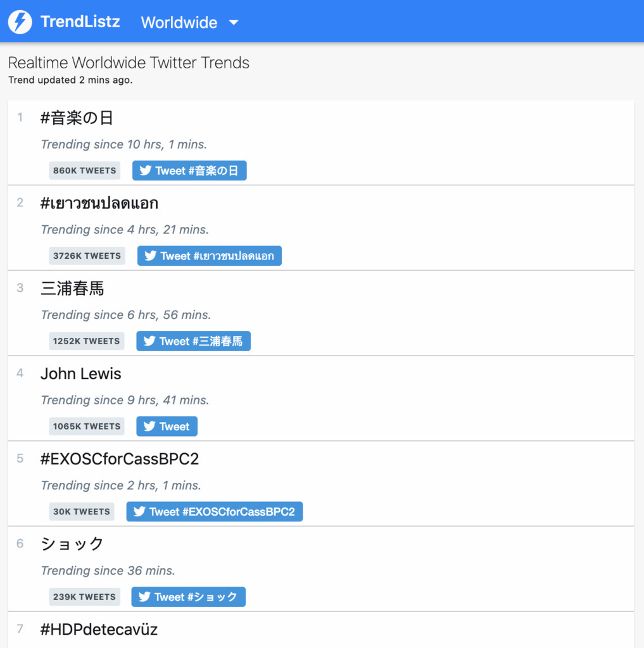Click Twitter bird icon for ショック

[144, 597]
